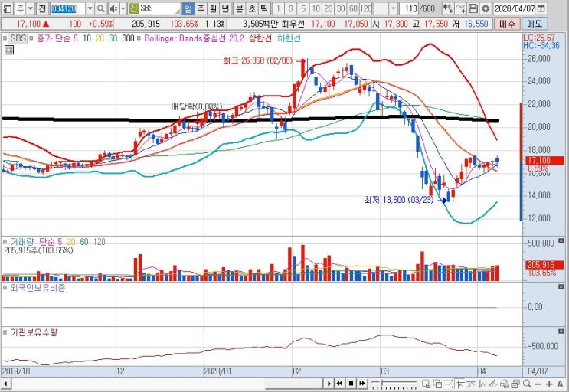Collapse the volume panel corner button
This screenshot has height=392, width=569.
(561, 240)
